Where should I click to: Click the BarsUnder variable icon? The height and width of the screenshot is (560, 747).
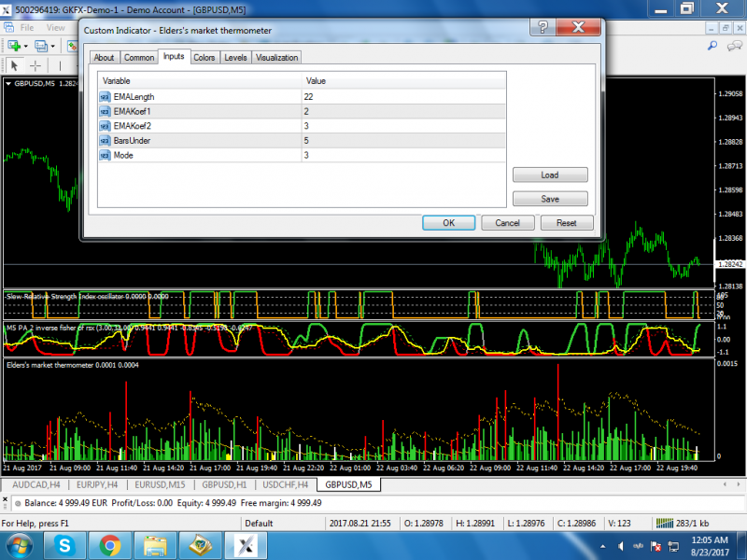(x=105, y=141)
